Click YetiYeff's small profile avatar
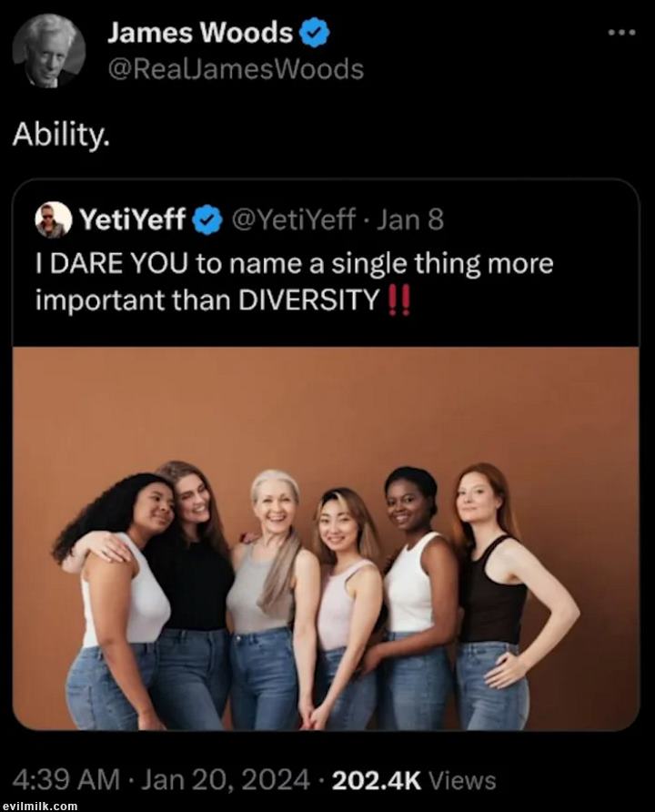The image size is (655, 812). (54, 219)
